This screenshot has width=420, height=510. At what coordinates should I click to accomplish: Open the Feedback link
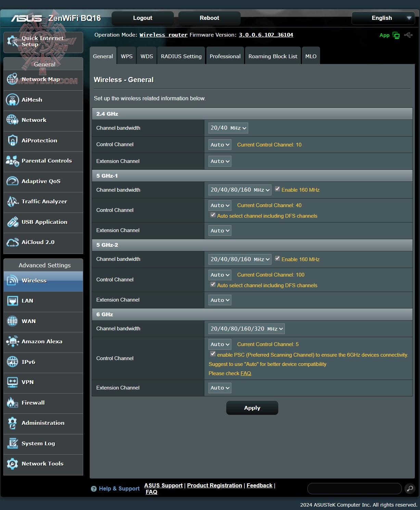click(x=259, y=486)
